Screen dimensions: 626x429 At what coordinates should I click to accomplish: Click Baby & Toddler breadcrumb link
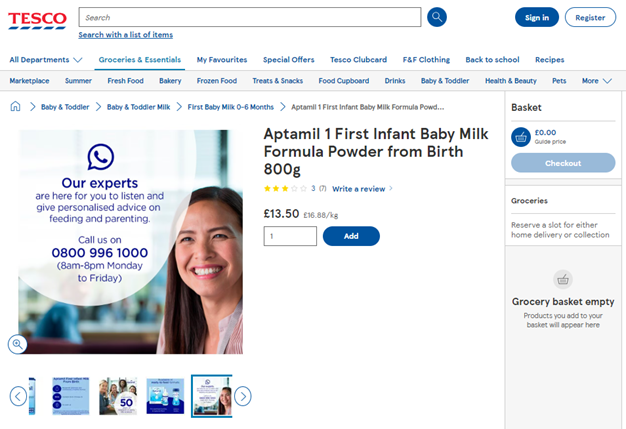pos(65,107)
